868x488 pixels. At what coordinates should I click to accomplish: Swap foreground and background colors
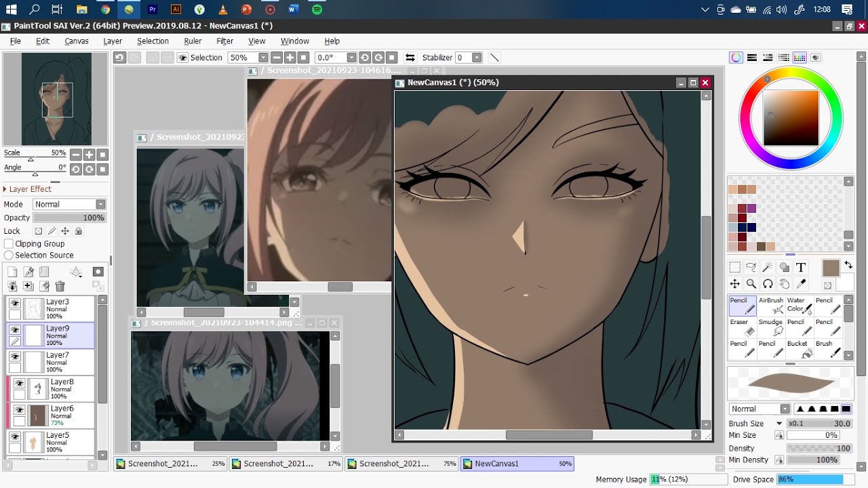click(848, 265)
